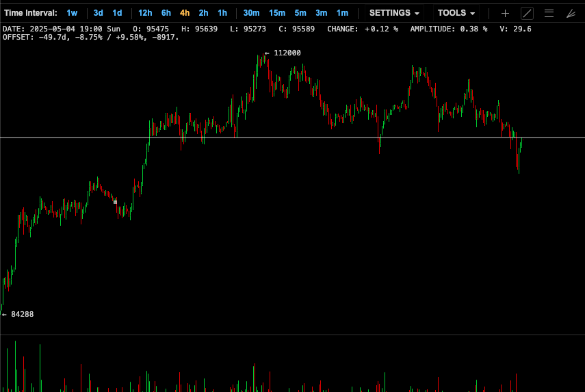The image size is (585, 392).
Task: Click the CHANGE: +0.12 % readout
Action: 363,29
